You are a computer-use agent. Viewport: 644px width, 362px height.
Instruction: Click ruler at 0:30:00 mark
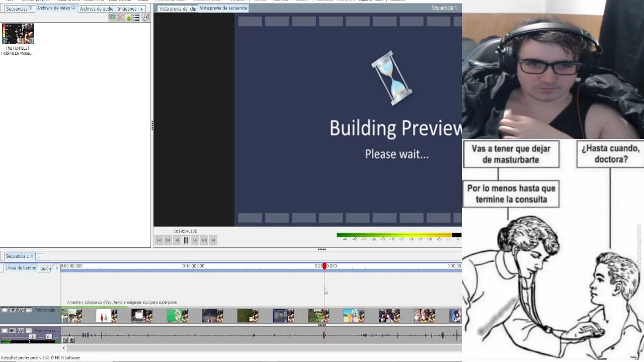(454, 266)
